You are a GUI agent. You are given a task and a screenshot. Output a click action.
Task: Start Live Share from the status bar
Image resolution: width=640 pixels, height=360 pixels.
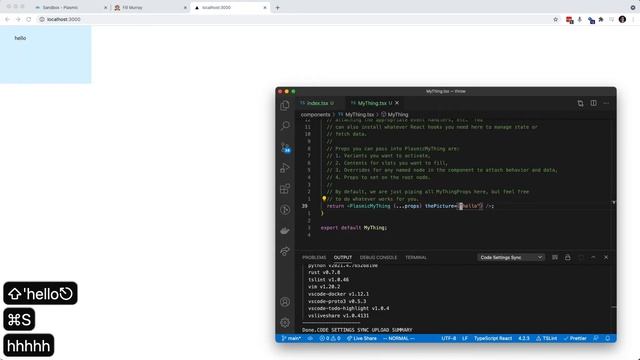point(362,338)
